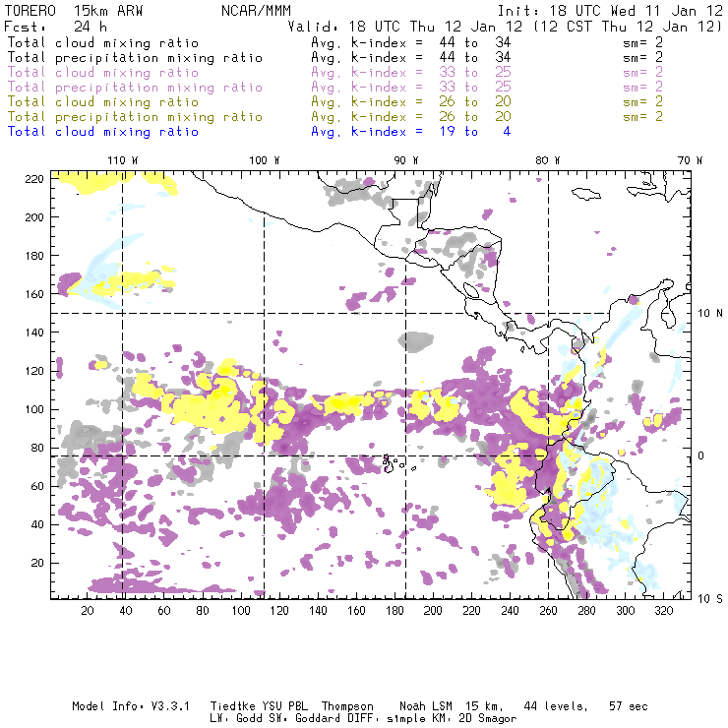
Task: Click the '(12 CST Thu 12 Jan 12)' text
Action: (x=628, y=27)
